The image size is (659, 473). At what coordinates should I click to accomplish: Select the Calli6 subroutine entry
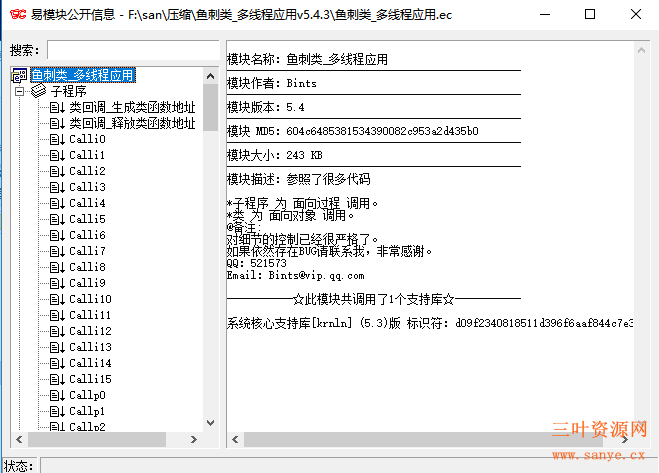[x=87, y=235]
